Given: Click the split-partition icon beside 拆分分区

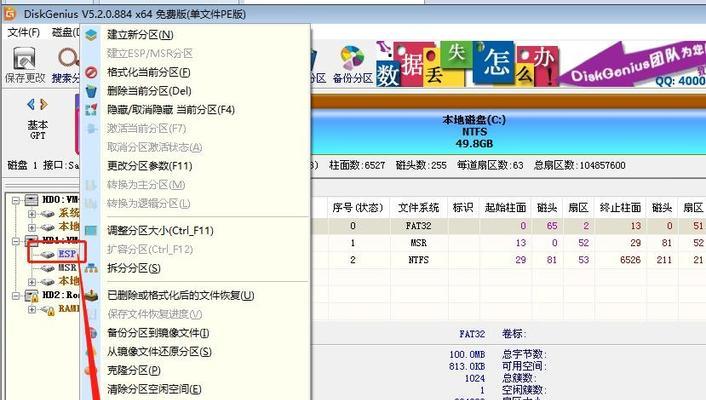Looking at the screenshot, I should [x=91, y=268].
